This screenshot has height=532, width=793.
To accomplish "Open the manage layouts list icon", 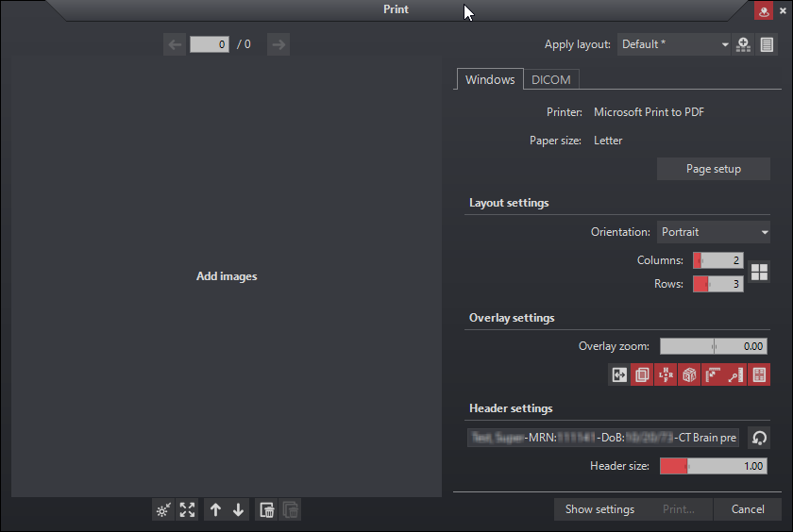I will 767,44.
